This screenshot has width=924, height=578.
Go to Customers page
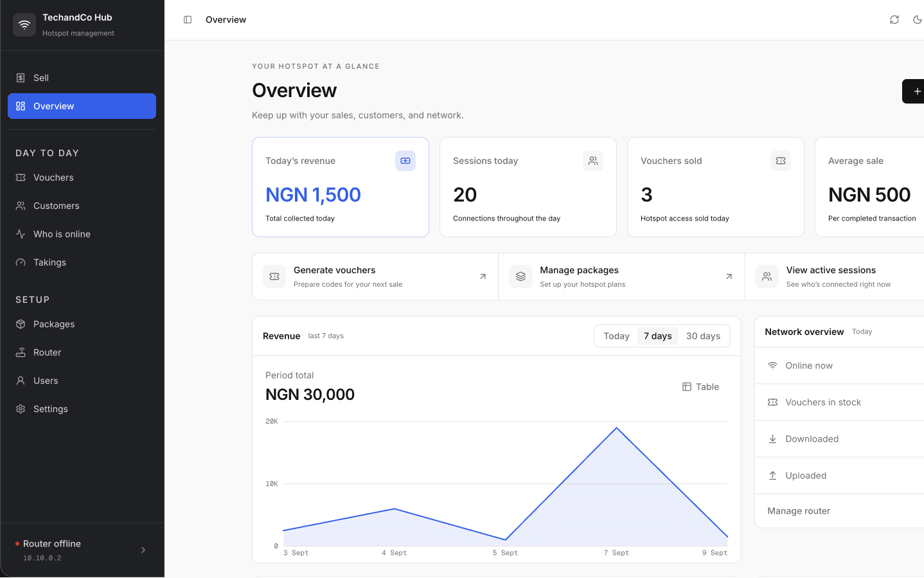(x=82, y=206)
